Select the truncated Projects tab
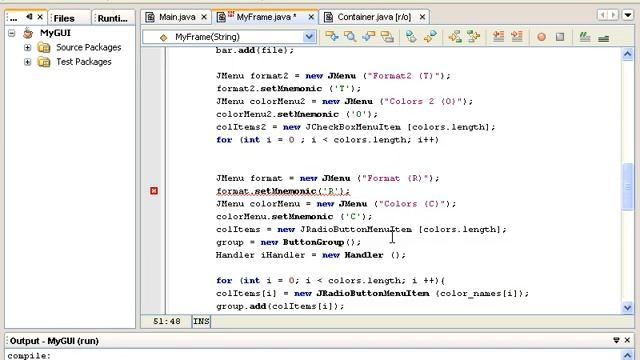Screen dimensions: 640x360 (14, 18)
